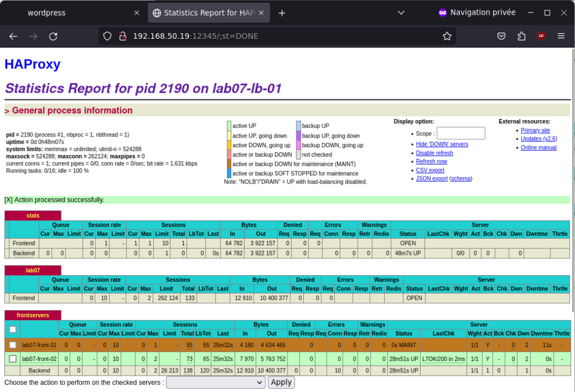Click the active UP legend color swatch
Viewport: 575px width, 392px height.
click(229, 126)
